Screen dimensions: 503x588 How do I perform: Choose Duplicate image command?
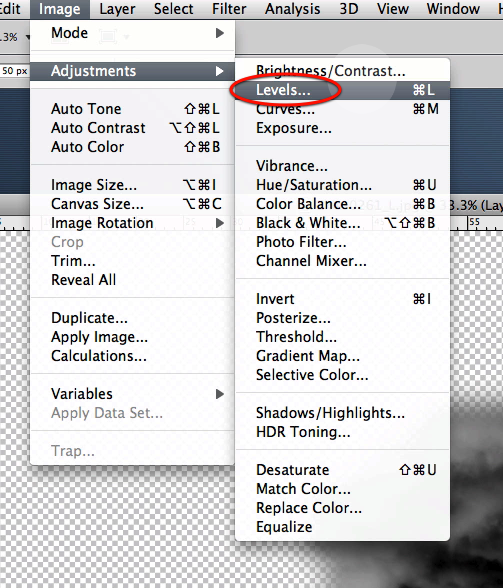pyautogui.click(x=132, y=318)
